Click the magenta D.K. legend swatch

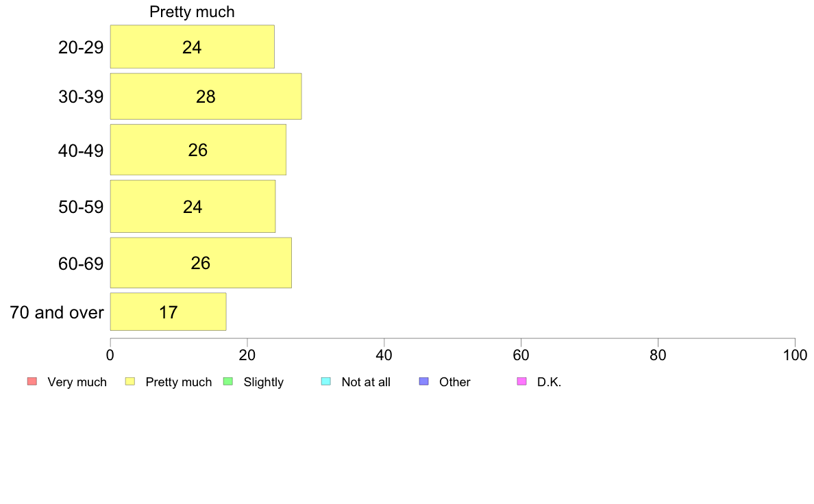click(x=522, y=381)
